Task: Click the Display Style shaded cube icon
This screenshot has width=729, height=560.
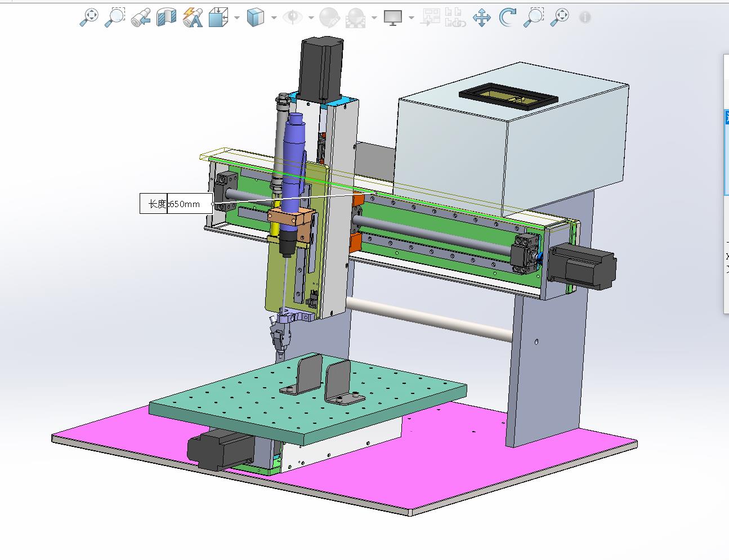Action: click(255, 17)
